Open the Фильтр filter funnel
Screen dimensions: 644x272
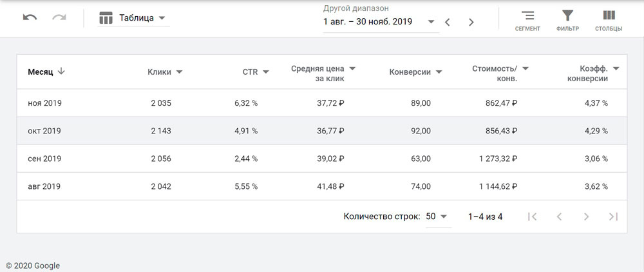[567, 21]
